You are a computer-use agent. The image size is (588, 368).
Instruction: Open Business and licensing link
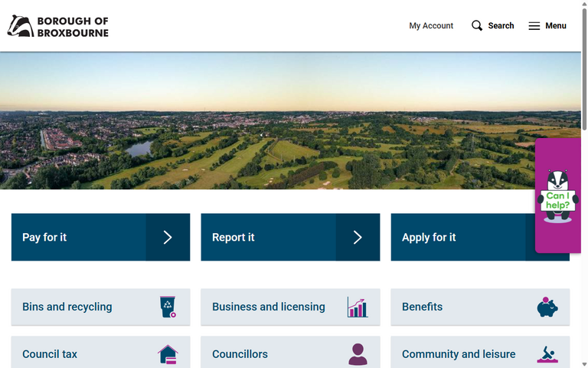click(268, 307)
